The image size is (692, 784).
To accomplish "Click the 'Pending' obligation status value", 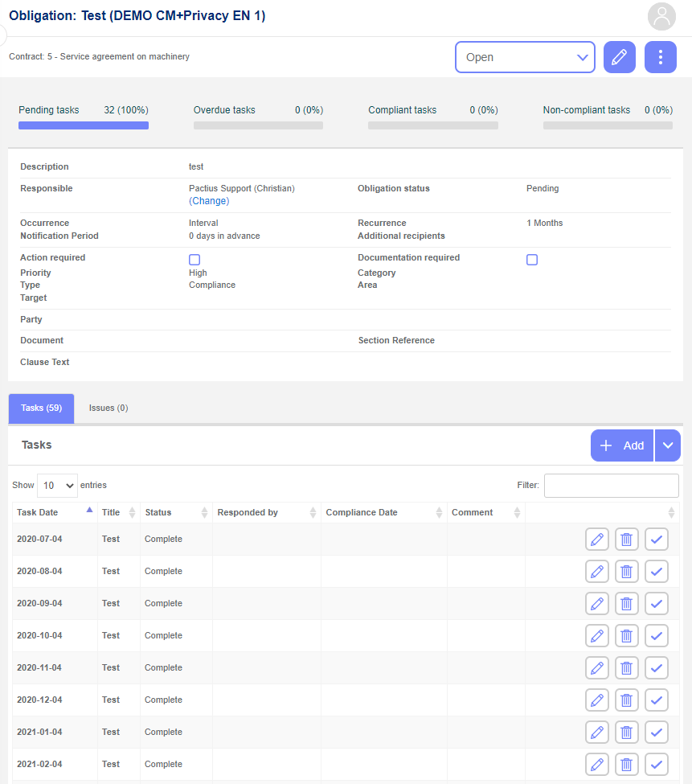I will [543, 188].
